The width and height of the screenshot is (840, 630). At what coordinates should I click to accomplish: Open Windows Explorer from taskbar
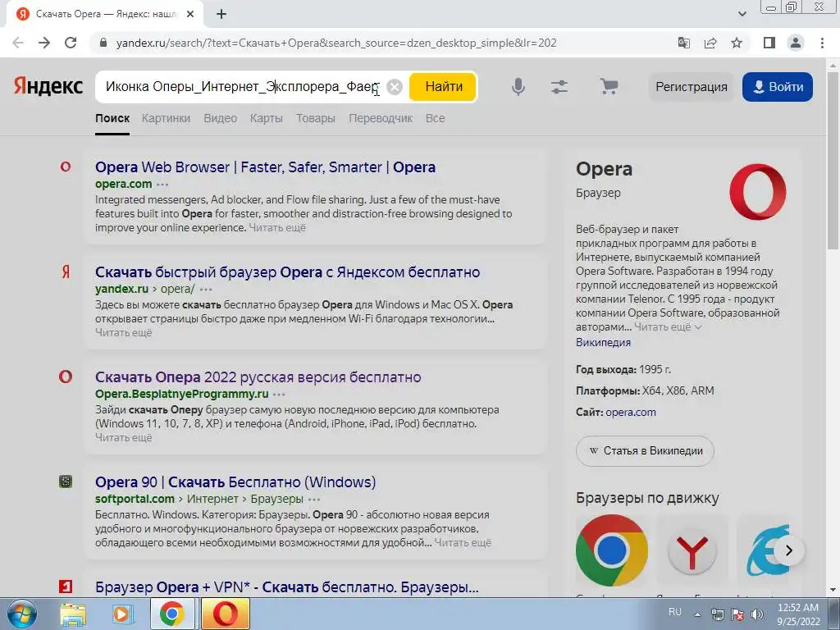(73, 614)
